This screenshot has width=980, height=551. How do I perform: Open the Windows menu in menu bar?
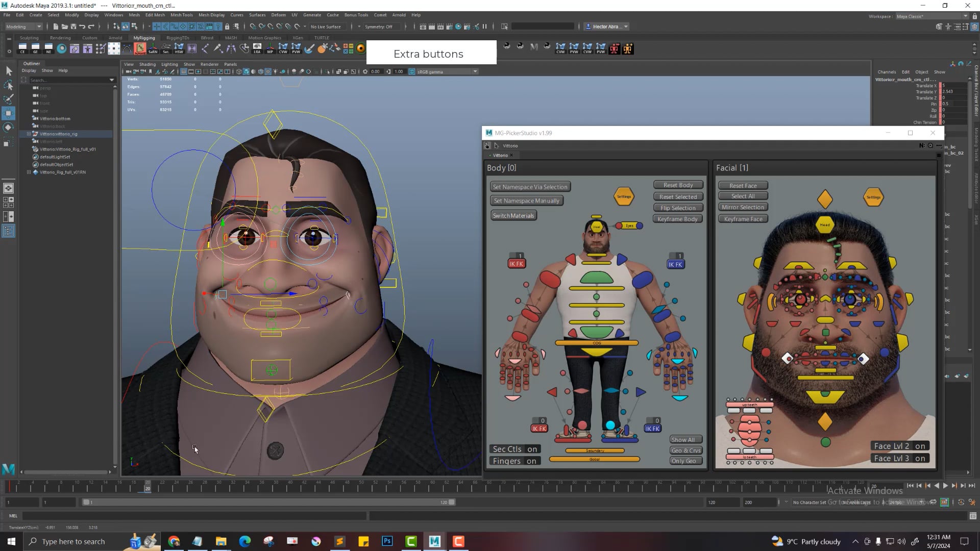114,15
